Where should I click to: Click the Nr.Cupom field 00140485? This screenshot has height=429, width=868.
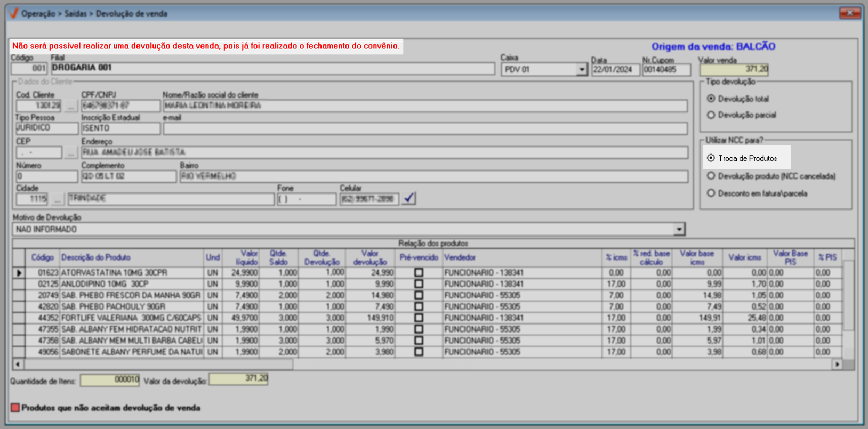pyautogui.click(x=666, y=70)
